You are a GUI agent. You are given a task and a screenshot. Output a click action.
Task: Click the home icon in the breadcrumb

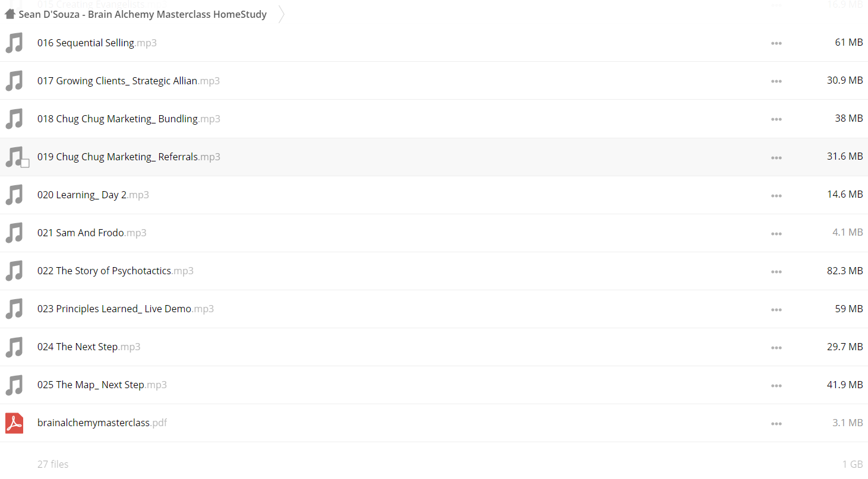click(x=10, y=14)
